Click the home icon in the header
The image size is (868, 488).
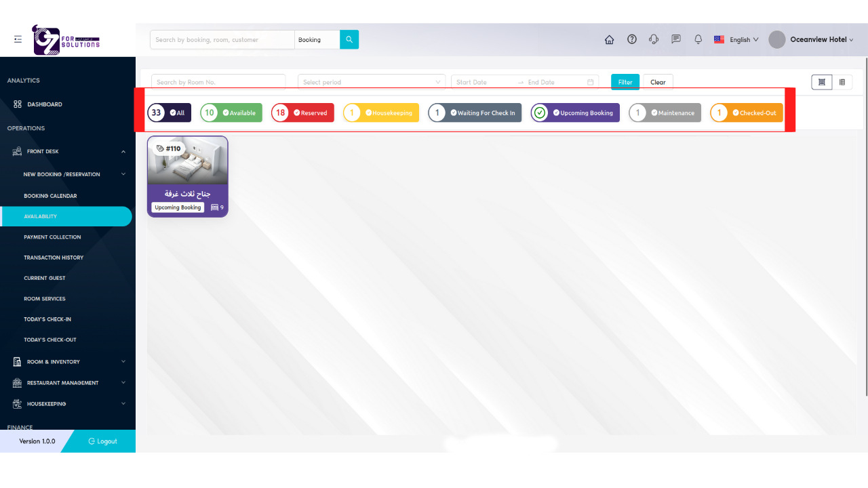[x=609, y=40]
